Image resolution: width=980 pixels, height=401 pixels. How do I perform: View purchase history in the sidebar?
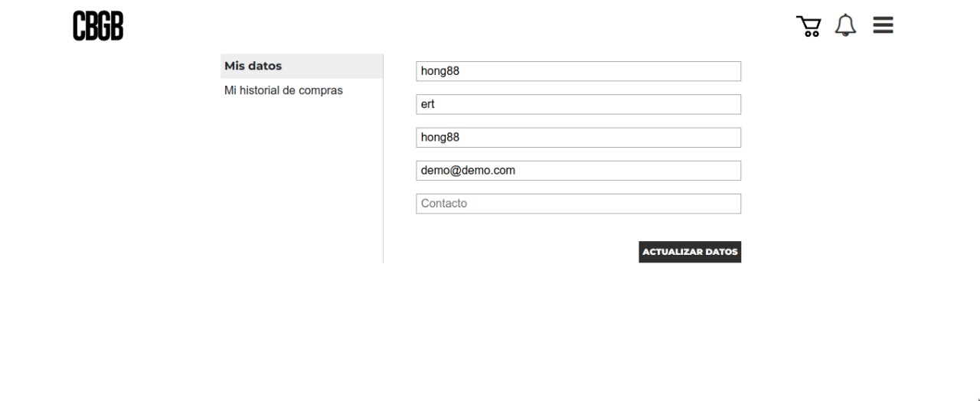283,90
